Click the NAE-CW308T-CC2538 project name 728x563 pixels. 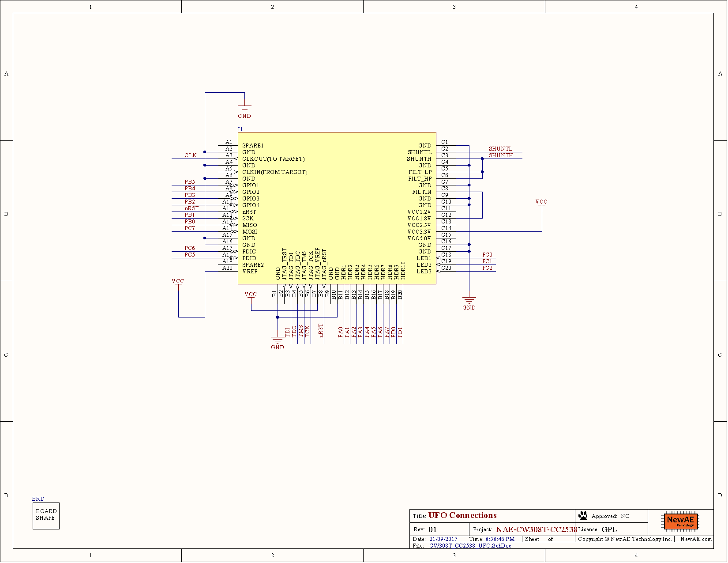(537, 529)
